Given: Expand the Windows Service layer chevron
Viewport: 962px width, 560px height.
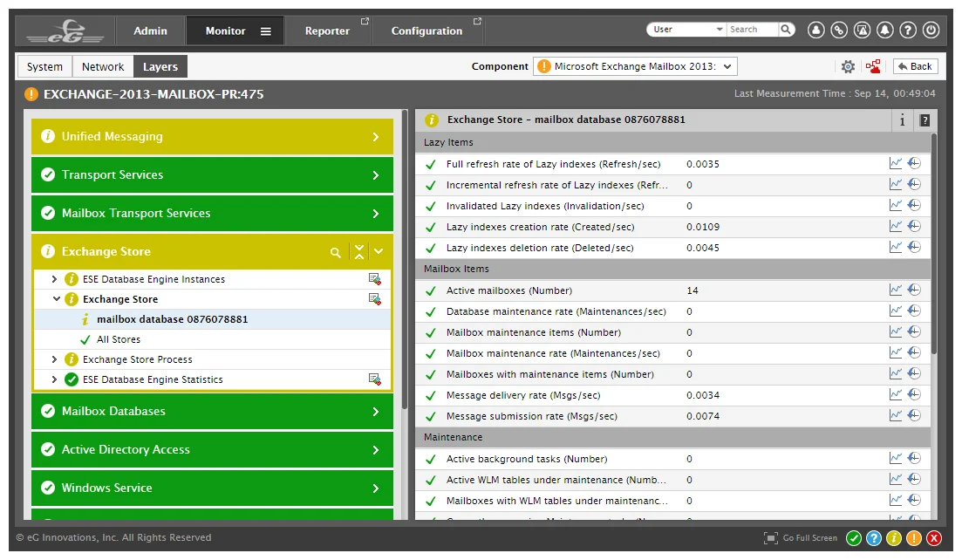Looking at the screenshot, I should point(376,488).
